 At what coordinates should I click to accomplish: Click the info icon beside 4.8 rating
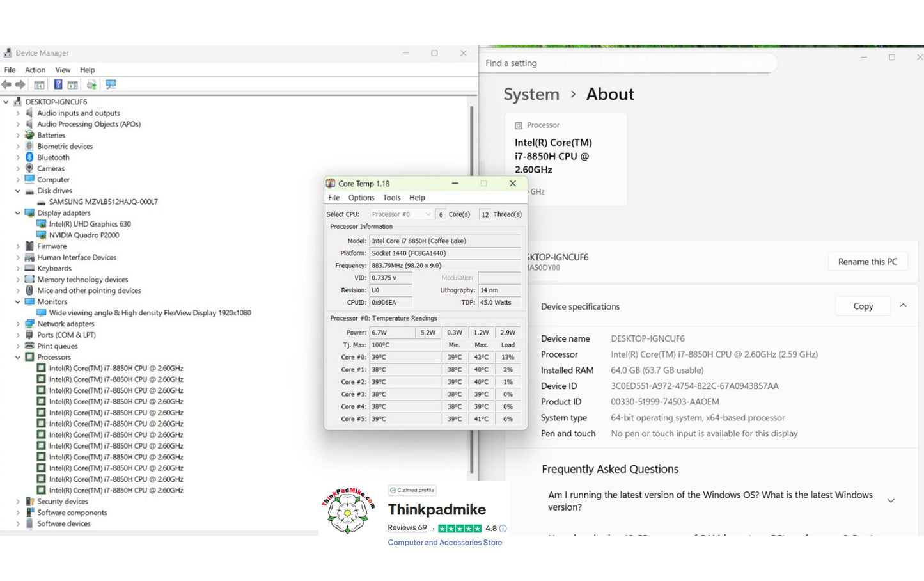click(503, 529)
